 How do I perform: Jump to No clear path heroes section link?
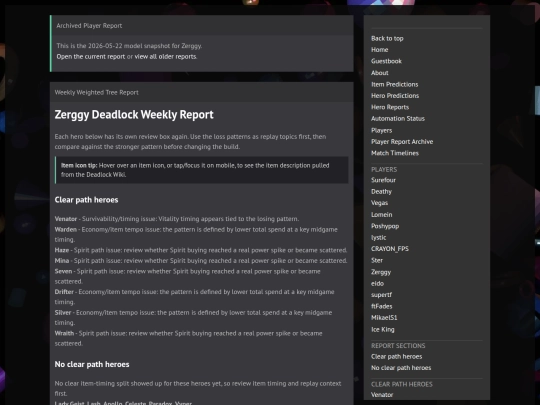[401, 368]
